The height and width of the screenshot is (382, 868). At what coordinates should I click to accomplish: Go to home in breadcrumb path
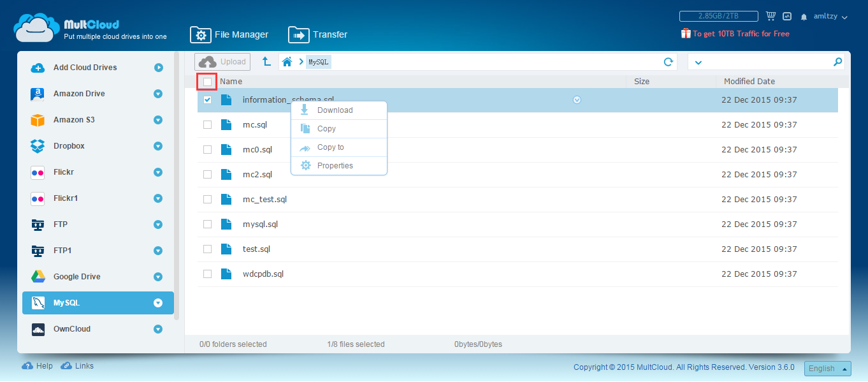(287, 62)
